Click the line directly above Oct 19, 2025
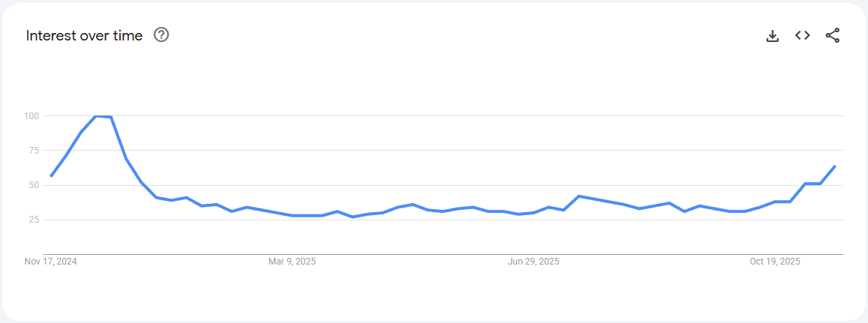 tap(775, 202)
